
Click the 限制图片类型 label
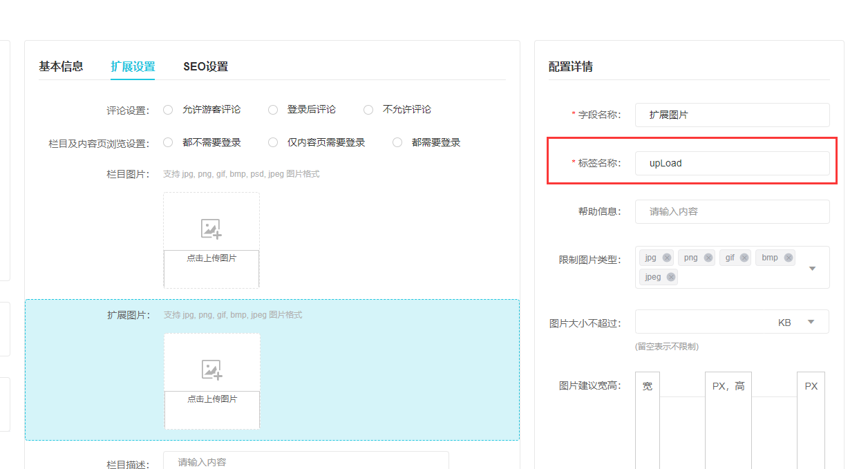[x=590, y=260]
